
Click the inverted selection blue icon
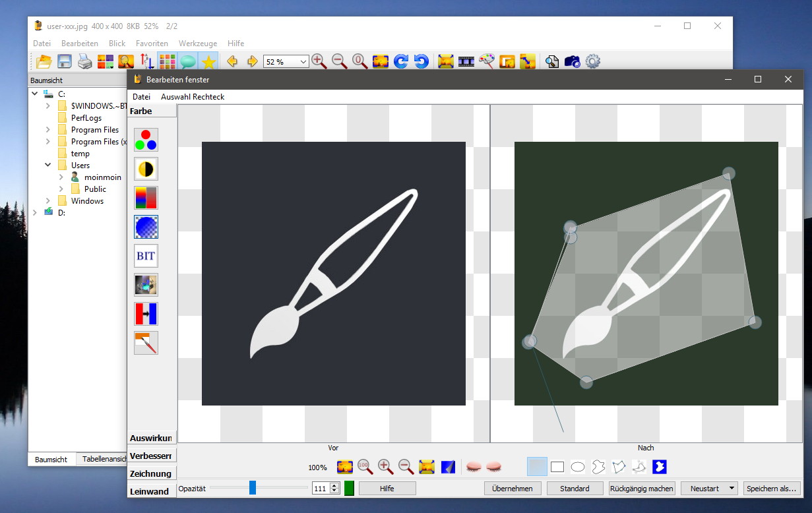659,467
